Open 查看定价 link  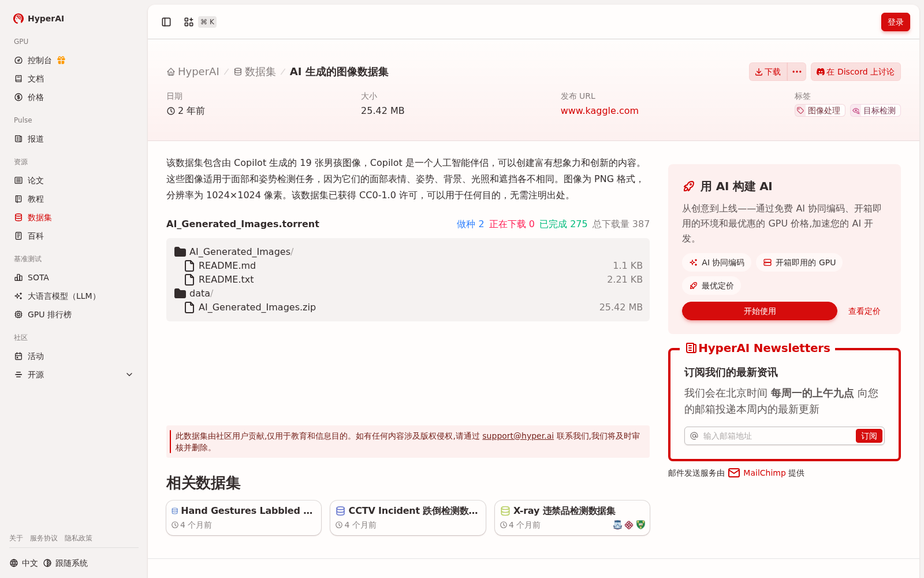point(865,311)
